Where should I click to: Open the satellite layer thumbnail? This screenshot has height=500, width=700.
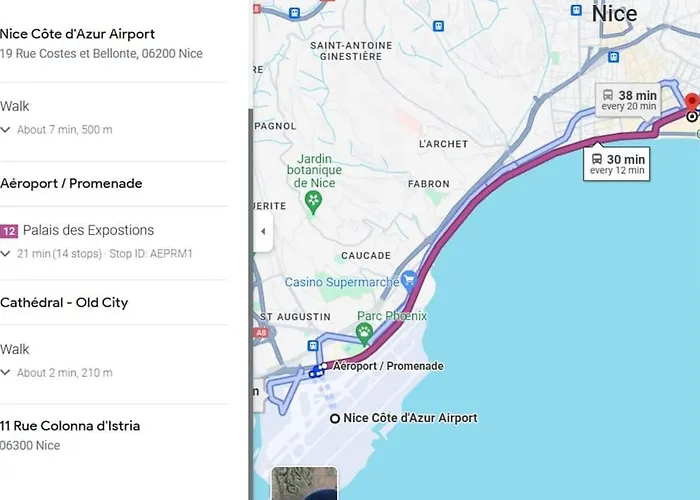coord(304,483)
